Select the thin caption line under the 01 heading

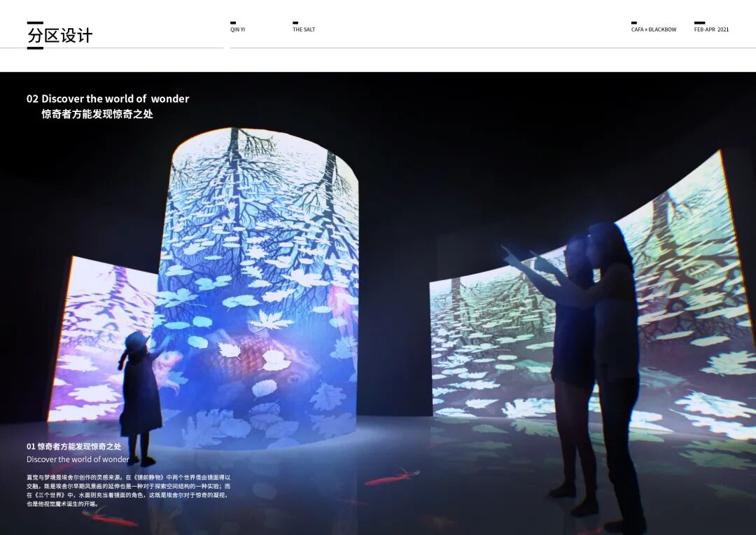click(78, 459)
